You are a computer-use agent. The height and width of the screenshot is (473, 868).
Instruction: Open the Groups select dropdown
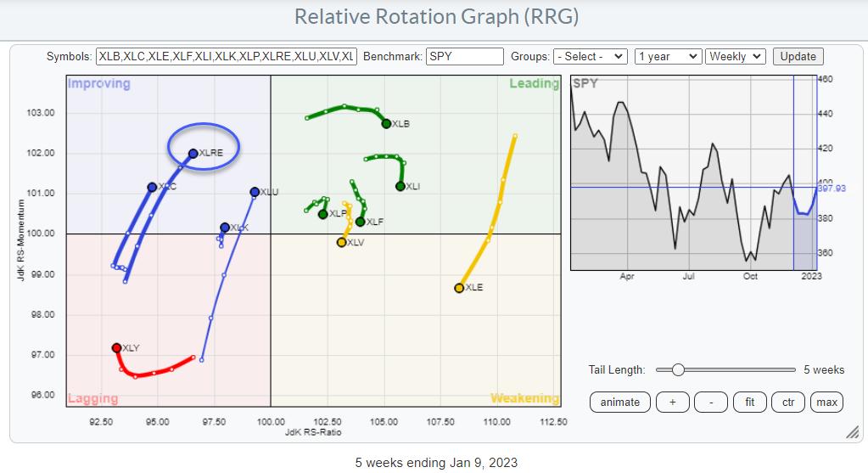(x=590, y=57)
